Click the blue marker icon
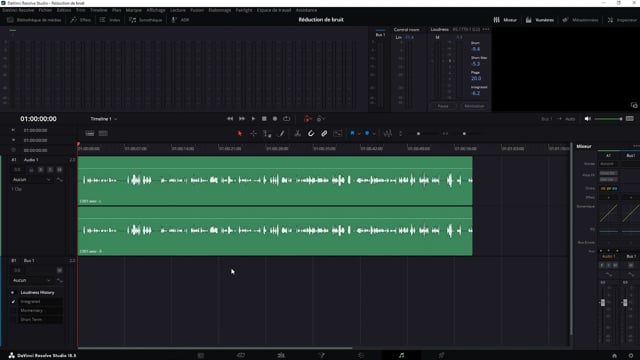This screenshot has width=640, height=360. click(367, 133)
